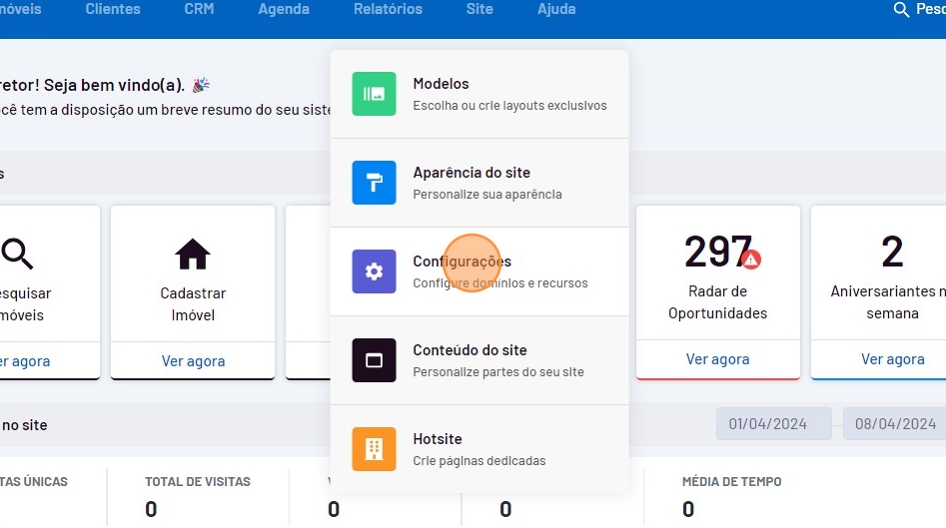Screen dimensions: 946x528
Task: Click the purple Configurações gear icon
Action: click(x=374, y=271)
